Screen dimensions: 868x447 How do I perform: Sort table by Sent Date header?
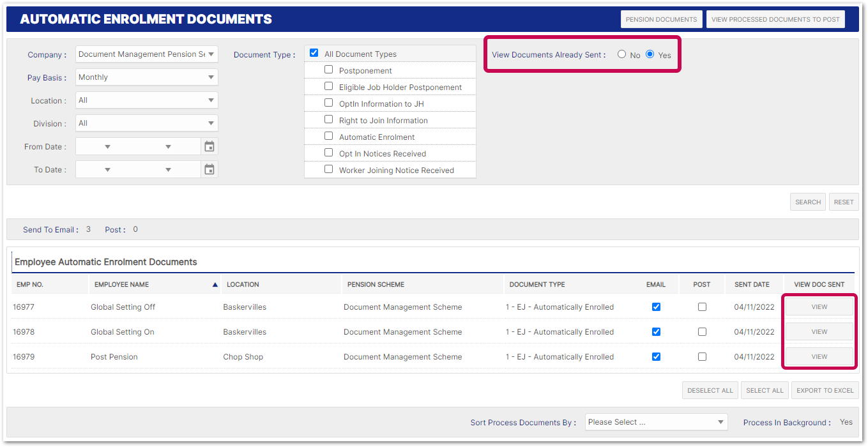click(x=752, y=285)
